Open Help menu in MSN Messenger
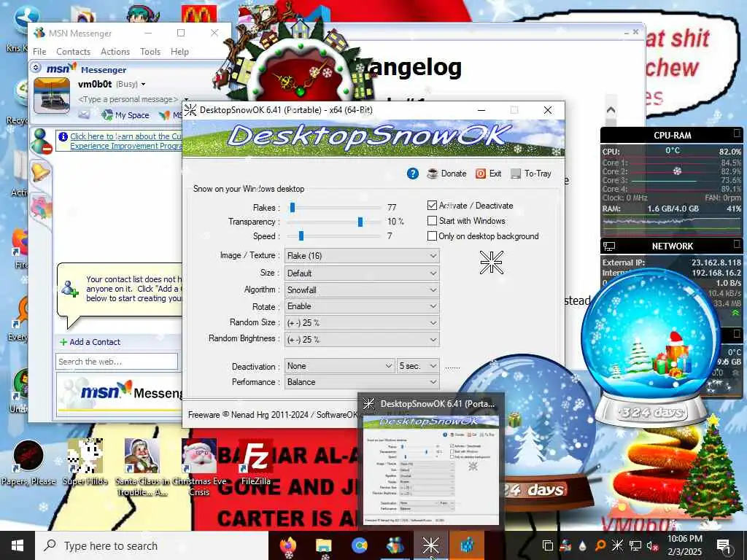 [179, 52]
